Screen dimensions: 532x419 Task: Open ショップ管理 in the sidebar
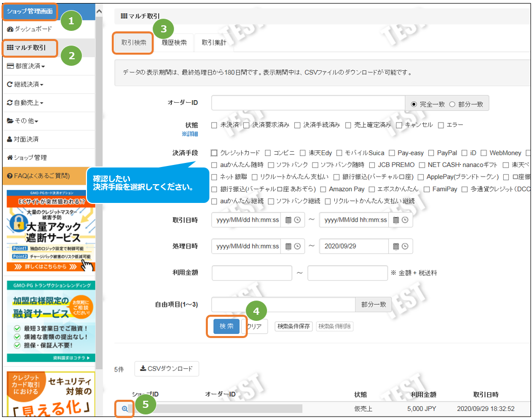pyautogui.click(x=29, y=157)
